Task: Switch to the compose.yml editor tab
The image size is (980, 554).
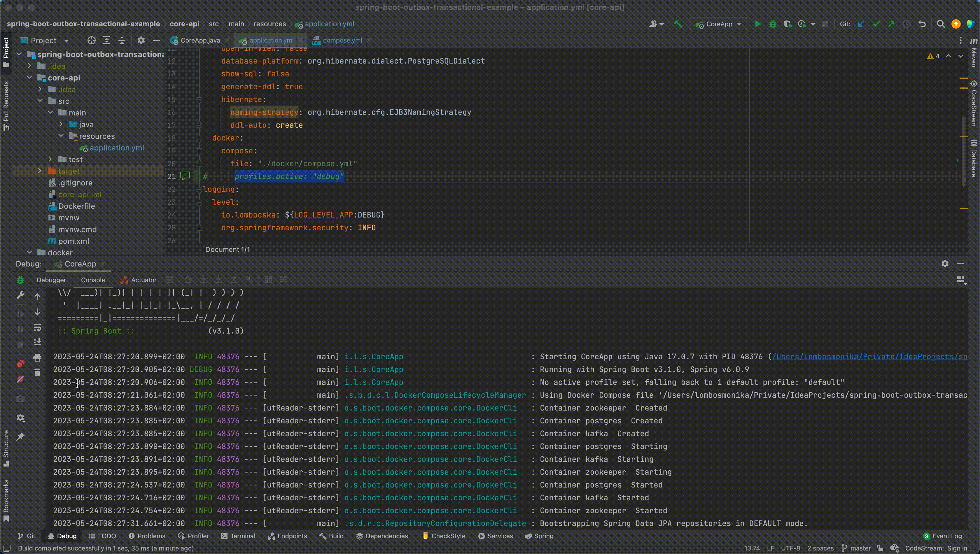Action: click(342, 40)
